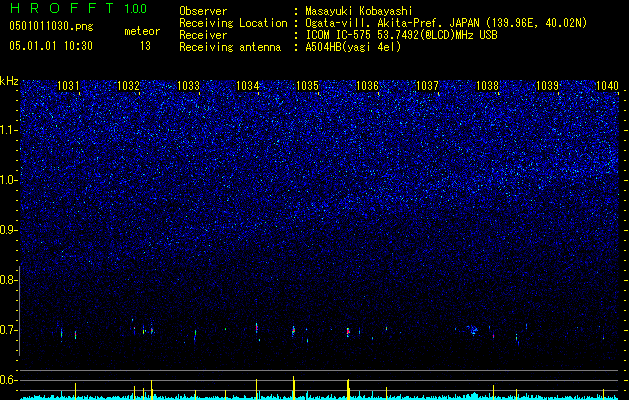Click the meteor count value 13
The height and width of the screenshot is (400, 629).
point(145,46)
